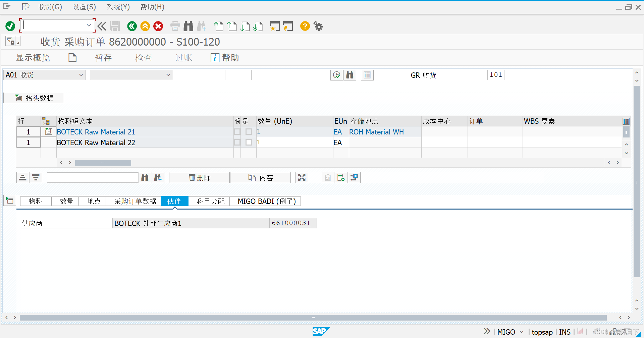Screen dimensions: 644x338
Task: Click the Last Page icon
Action: coord(258,26)
